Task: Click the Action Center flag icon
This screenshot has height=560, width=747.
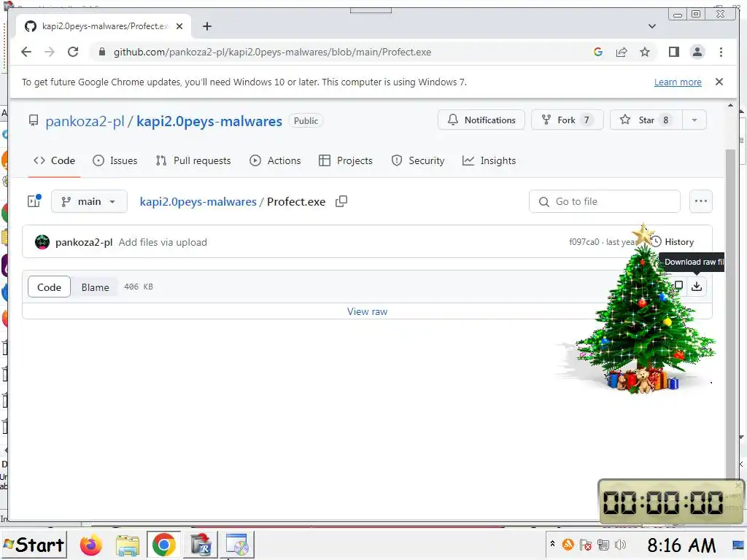Action: (586, 545)
